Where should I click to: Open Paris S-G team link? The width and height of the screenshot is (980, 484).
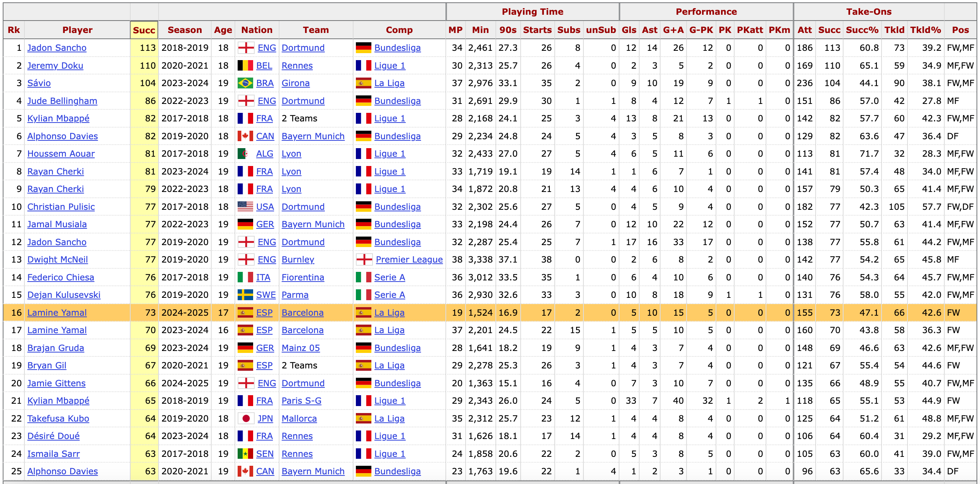(x=301, y=401)
